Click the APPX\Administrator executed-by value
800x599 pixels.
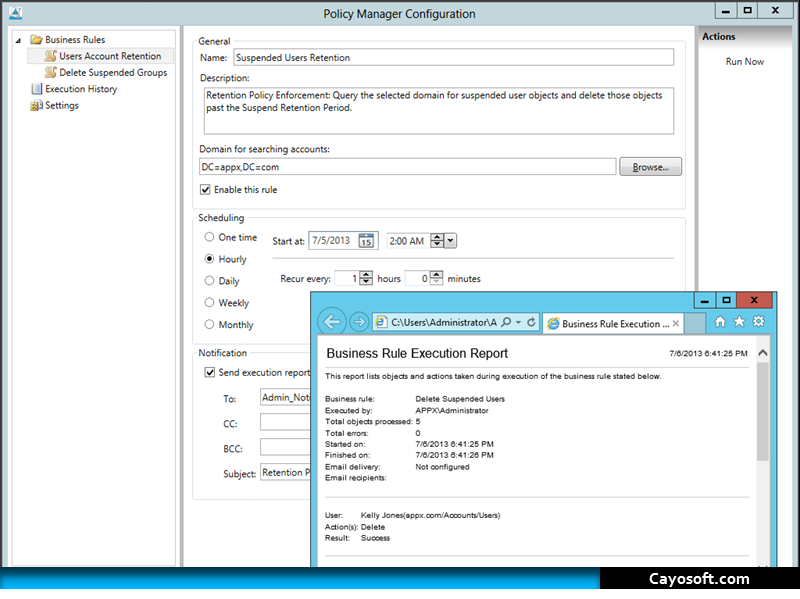[x=452, y=410]
